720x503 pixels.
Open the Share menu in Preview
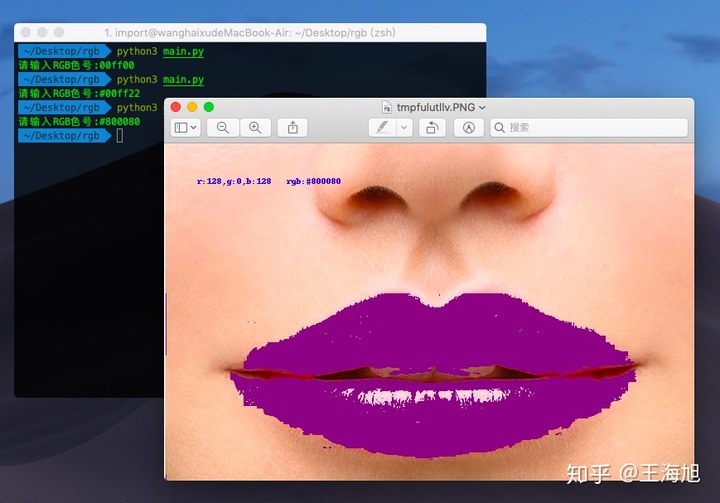click(292, 128)
